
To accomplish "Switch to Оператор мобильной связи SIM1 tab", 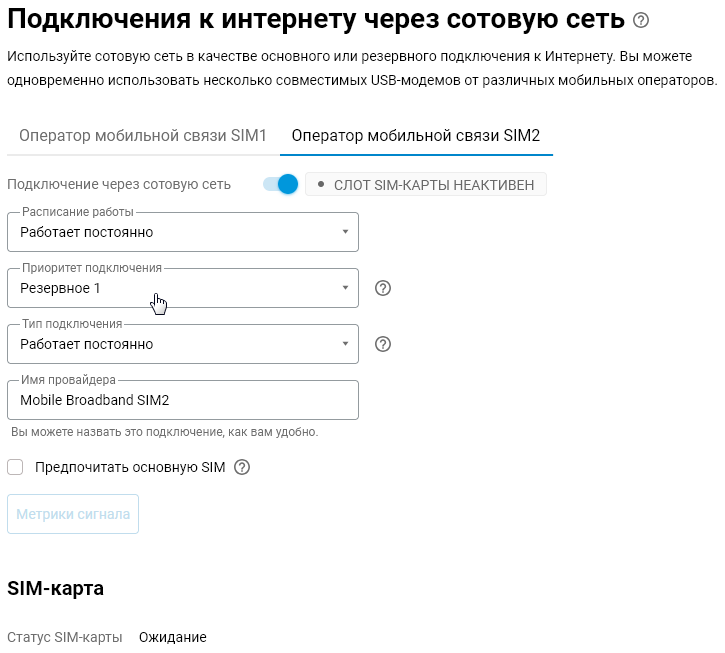I will [x=143, y=136].
